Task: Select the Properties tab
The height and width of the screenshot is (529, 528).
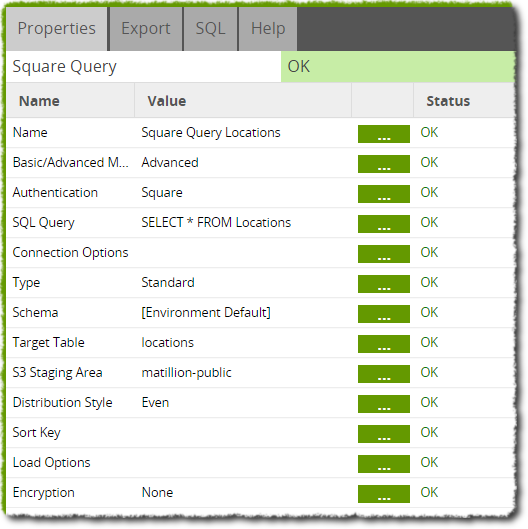Action: [x=57, y=29]
